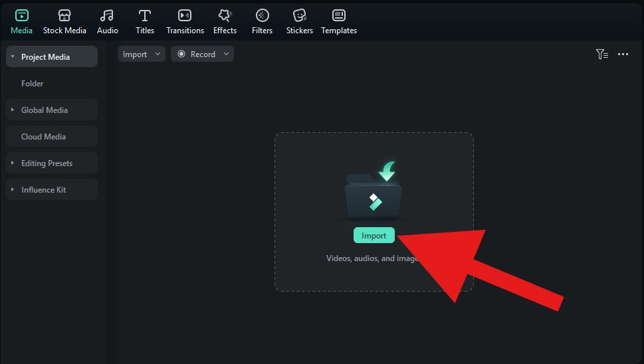Select Project Media in sidebar
The image size is (644, 364).
pos(52,56)
